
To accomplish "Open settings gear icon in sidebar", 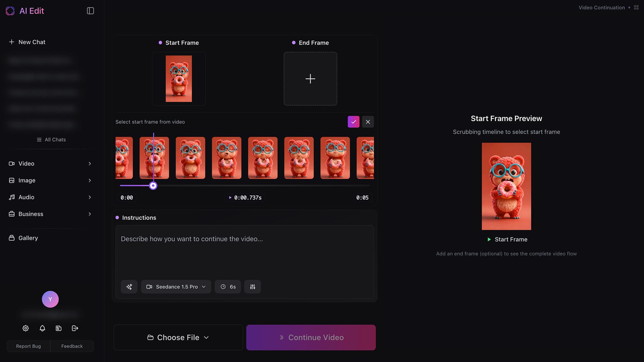I will [25, 328].
